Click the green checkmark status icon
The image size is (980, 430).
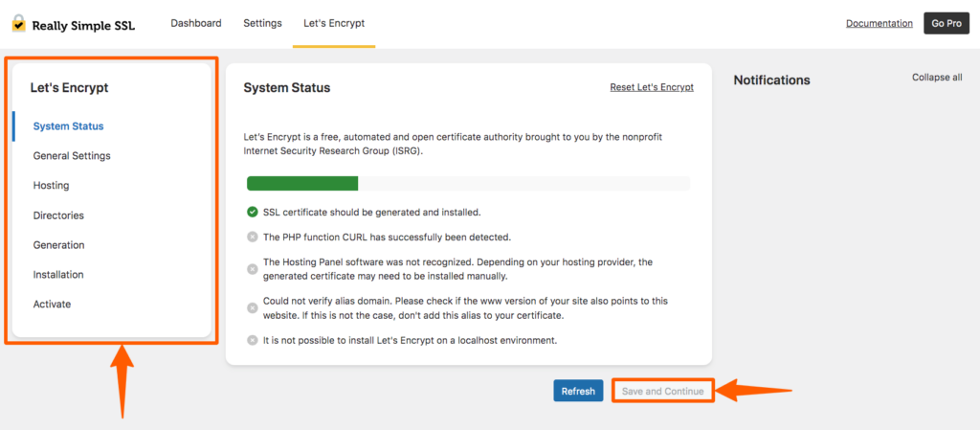[253, 212]
